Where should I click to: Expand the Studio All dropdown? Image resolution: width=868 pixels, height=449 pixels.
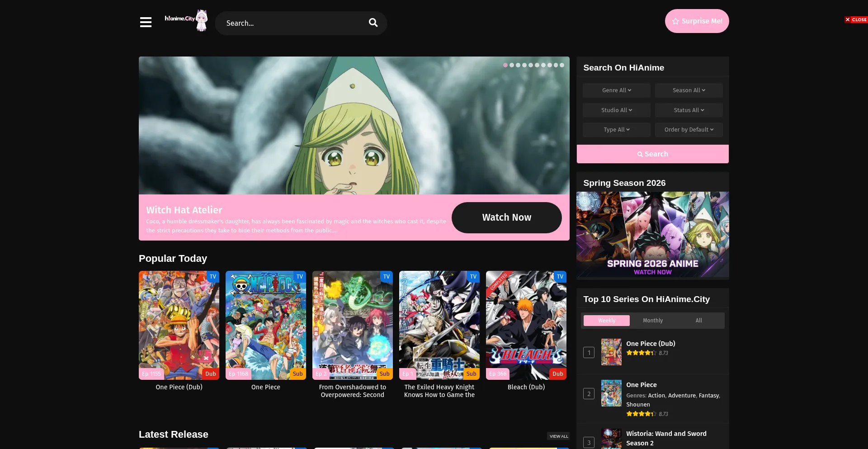[x=616, y=110]
